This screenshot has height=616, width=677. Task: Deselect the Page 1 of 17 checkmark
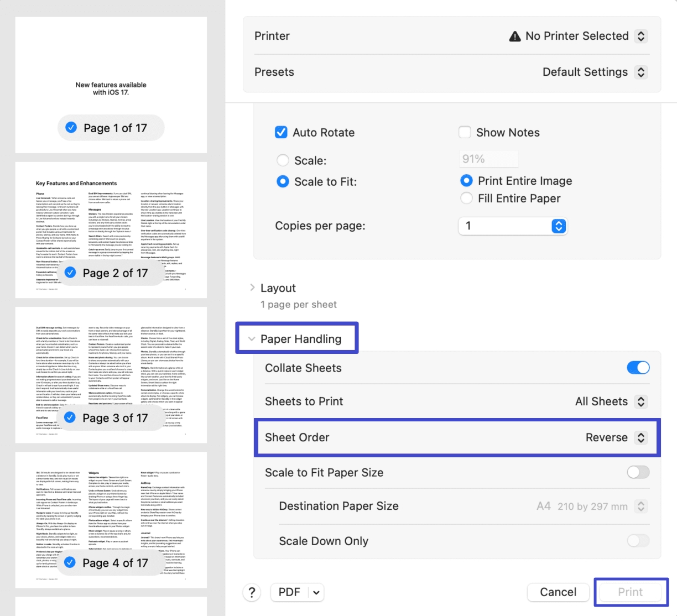[71, 127]
